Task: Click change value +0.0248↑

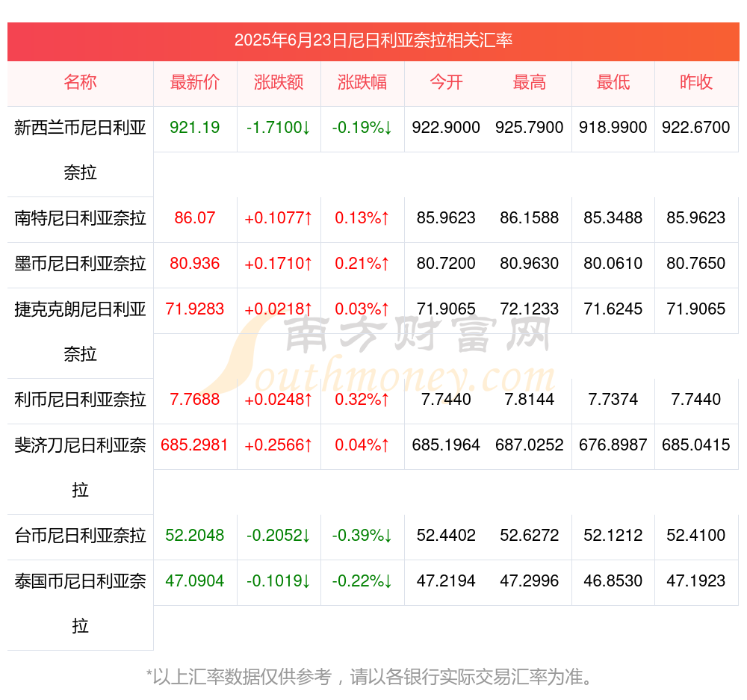Action: coord(279,400)
